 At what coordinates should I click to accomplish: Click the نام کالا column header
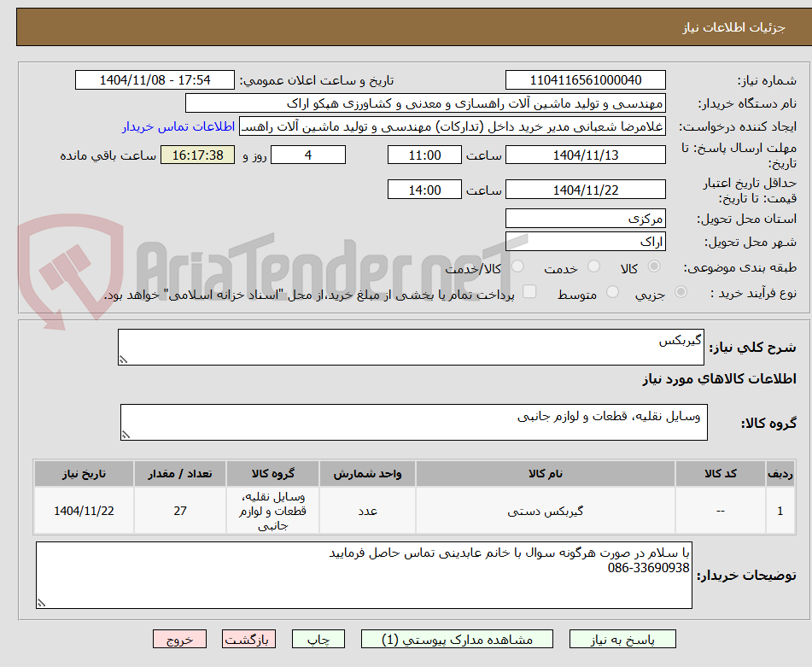[546, 473]
